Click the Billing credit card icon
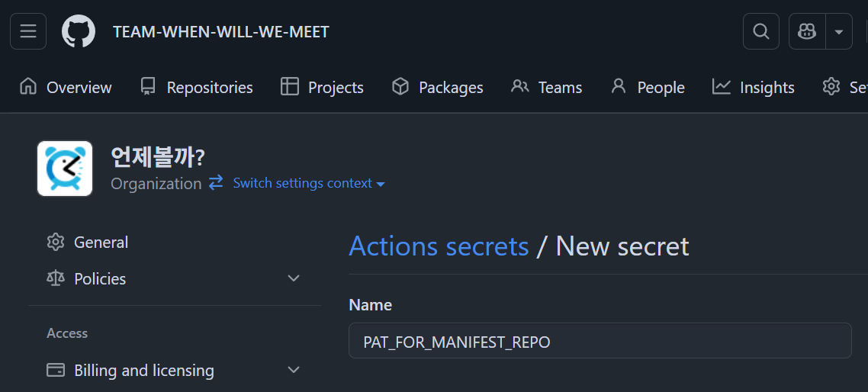The width and height of the screenshot is (868, 392). tap(56, 371)
